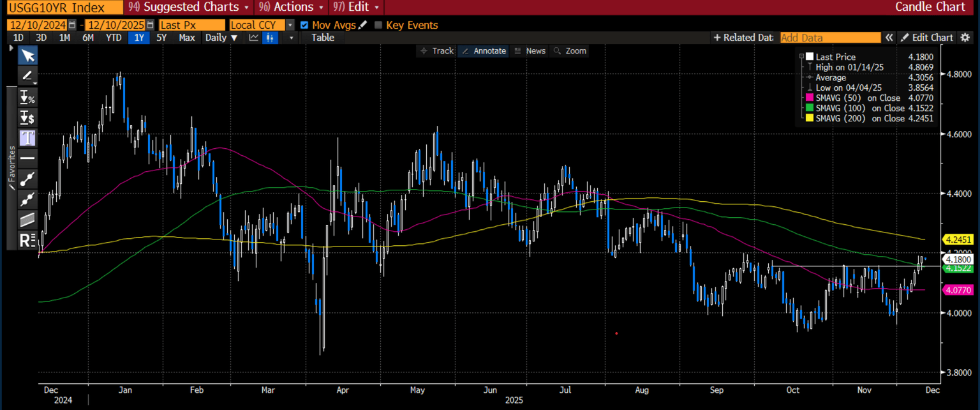Expand the Local CCY currency dropdown
This screenshot has height=410, width=980.
pos(290,25)
